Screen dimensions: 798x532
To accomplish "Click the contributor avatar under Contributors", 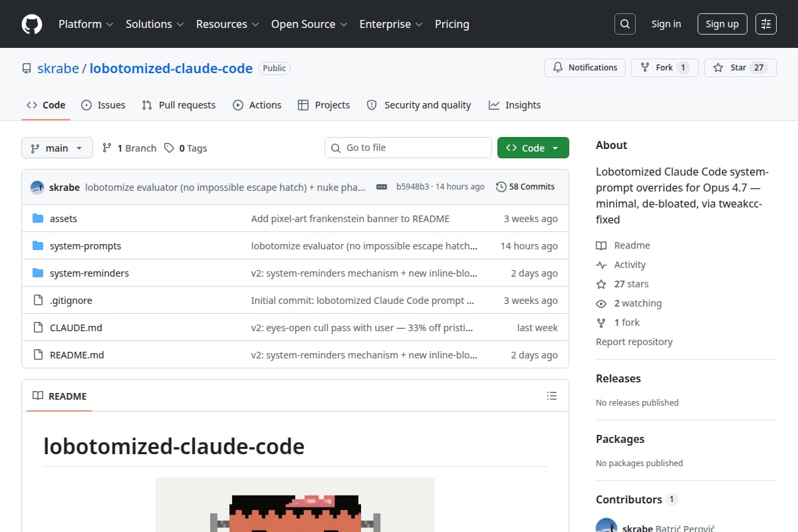I will (606, 526).
